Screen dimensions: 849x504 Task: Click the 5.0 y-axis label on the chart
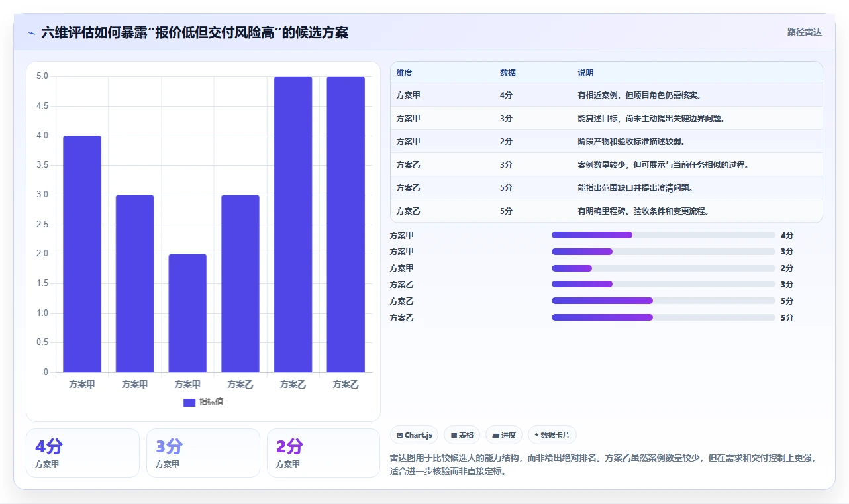click(x=42, y=76)
